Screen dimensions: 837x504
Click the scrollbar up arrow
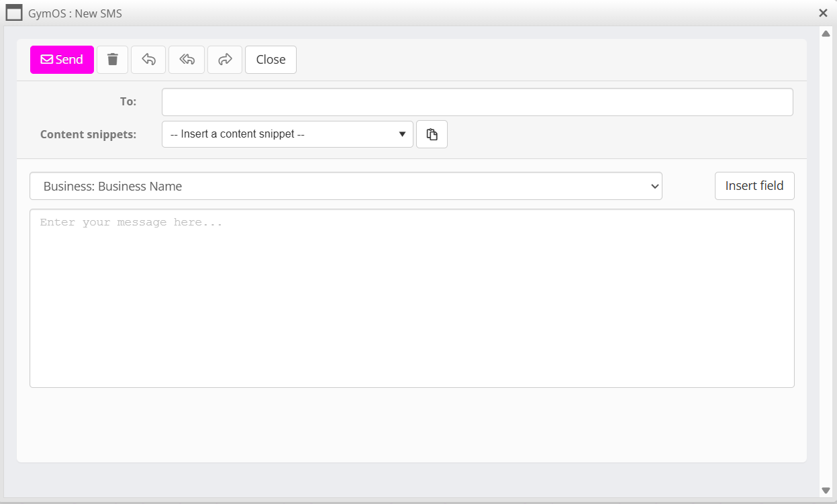point(826,34)
